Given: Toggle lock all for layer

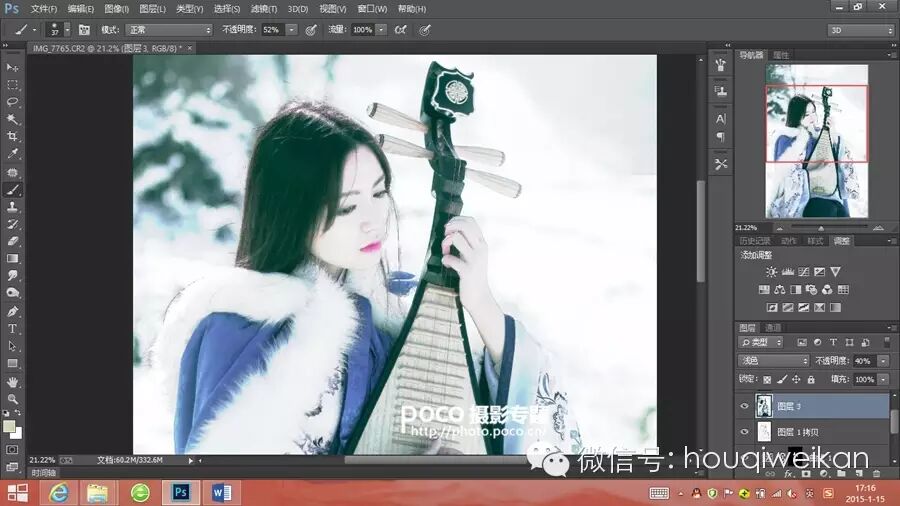Looking at the screenshot, I should click(x=810, y=379).
